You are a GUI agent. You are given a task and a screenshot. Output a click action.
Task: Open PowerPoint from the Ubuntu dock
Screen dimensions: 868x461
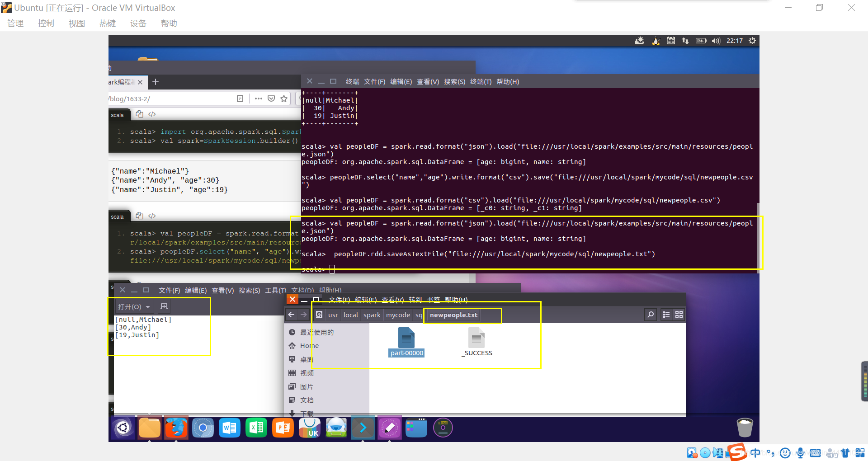tap(283, 428)
